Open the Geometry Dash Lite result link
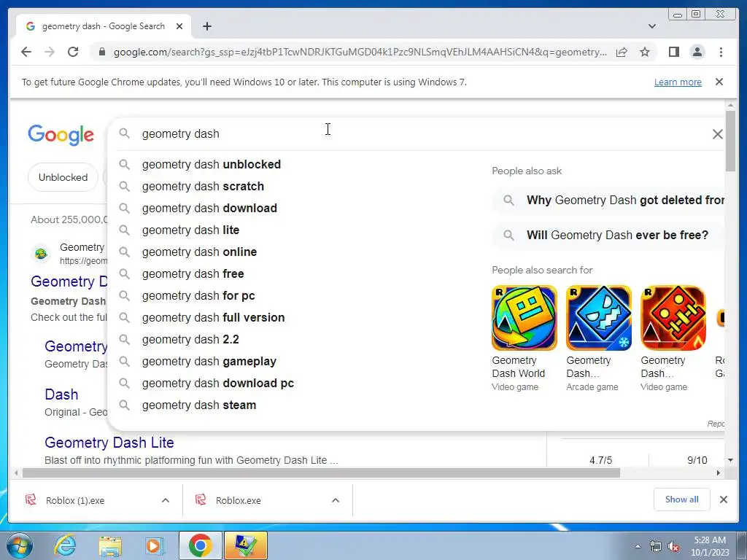The height and width of the screenshot is (560, 747). [x=109, y=443]
